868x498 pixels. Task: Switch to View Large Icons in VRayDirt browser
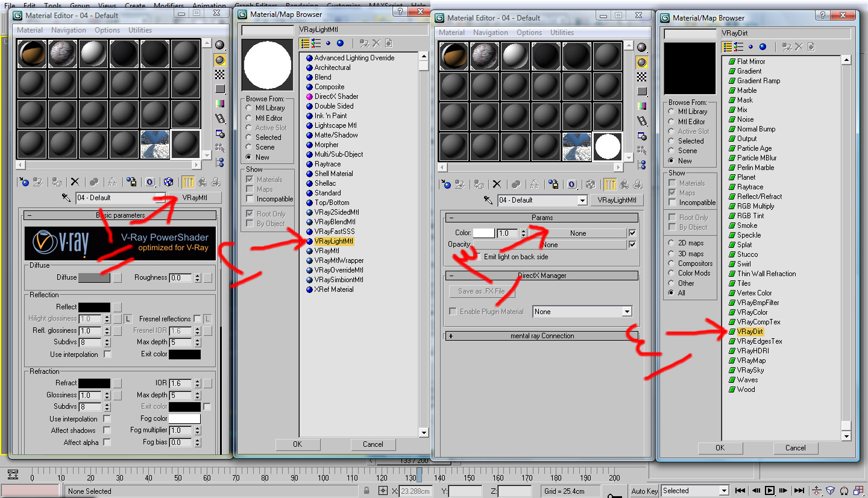pyautogui.click(x=763, y=46)
